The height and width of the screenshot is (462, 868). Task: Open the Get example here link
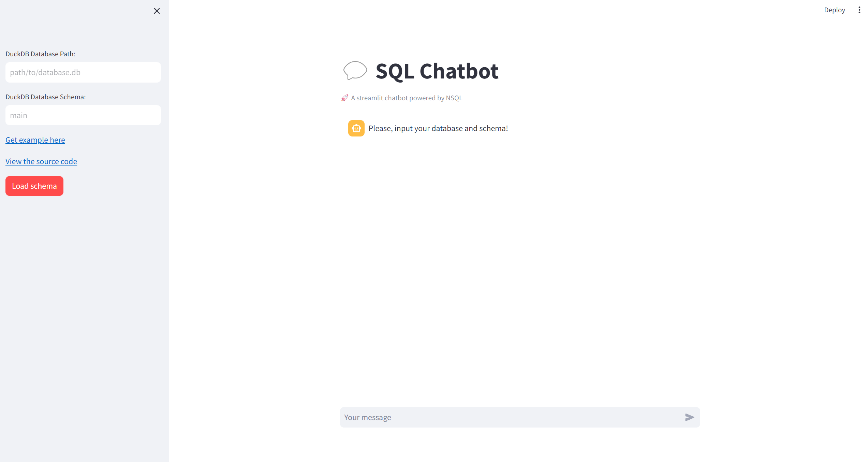[35, 140]
